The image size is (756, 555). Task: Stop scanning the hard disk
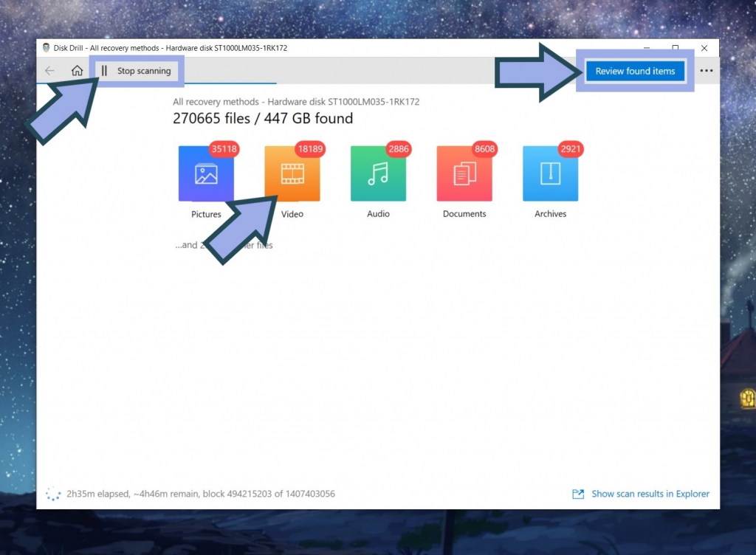(137, 71)
